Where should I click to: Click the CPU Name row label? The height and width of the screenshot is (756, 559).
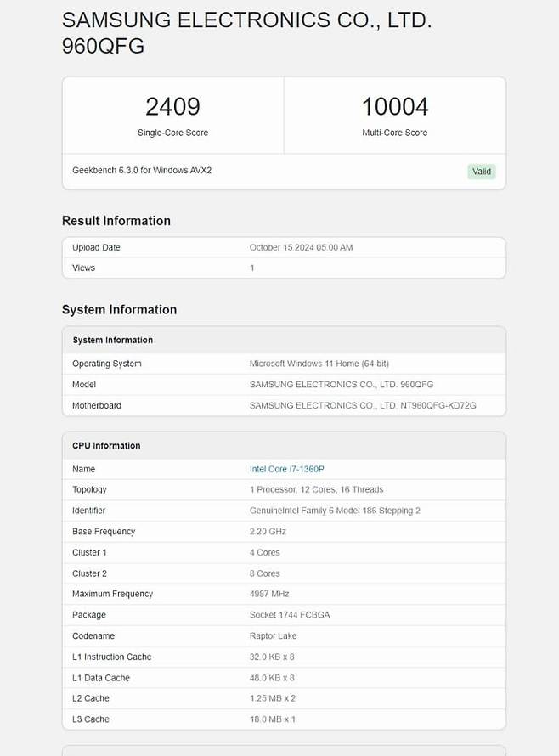click(83, 469)
